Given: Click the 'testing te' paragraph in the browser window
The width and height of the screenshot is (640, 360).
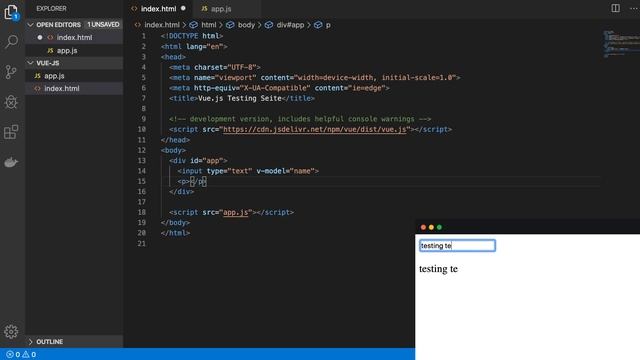Looking at the screenshot, I should pyautogui.click(x=438, y=269).
